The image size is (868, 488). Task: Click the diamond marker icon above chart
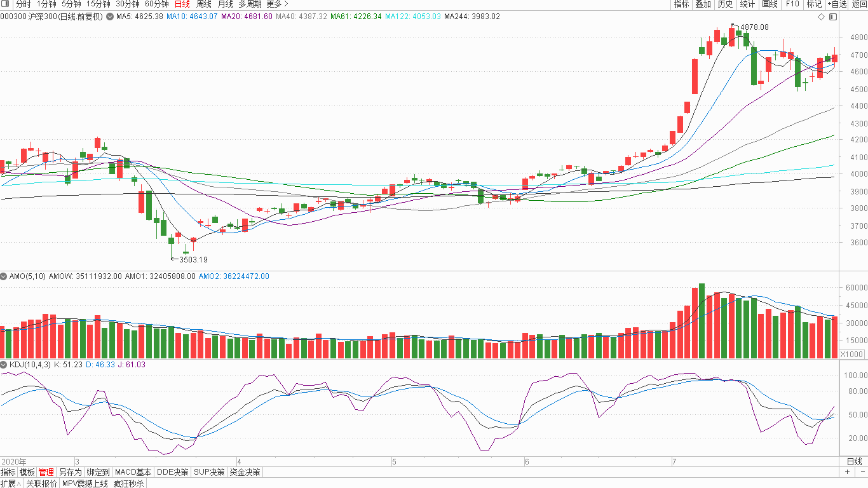pyautogui.click(x=821, y=17)
